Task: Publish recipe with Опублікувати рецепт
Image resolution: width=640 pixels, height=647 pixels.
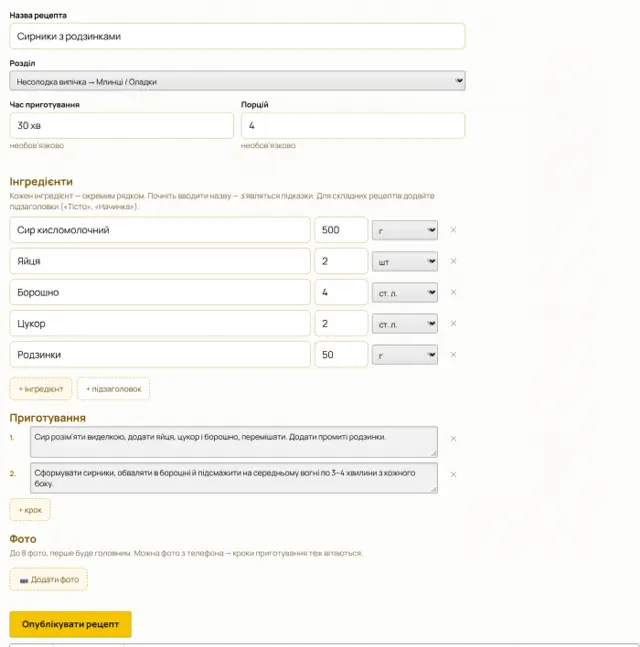Action: 71,624
